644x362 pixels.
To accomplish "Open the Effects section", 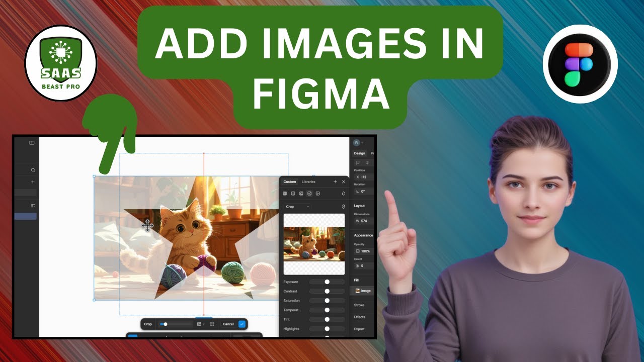I will [x=359, y=317].
